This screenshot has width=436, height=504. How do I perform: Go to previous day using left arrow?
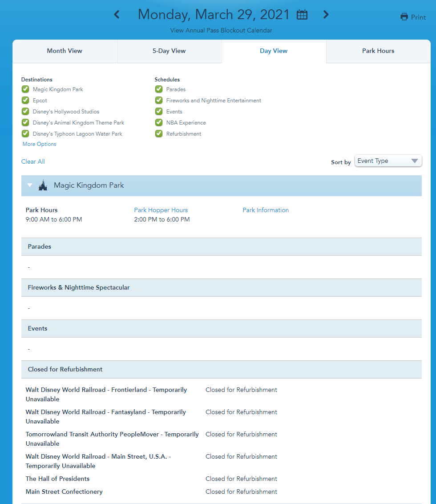(x=117, y=15)
